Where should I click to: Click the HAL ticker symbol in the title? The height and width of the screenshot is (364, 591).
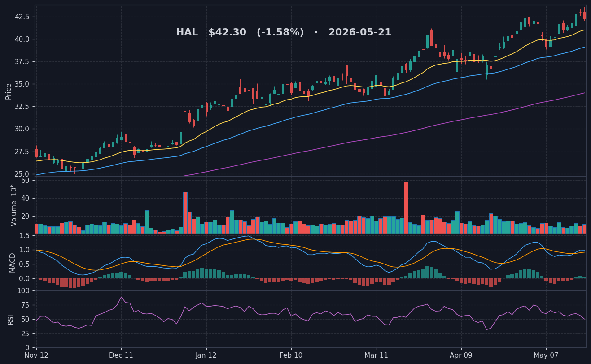point(187,33)
